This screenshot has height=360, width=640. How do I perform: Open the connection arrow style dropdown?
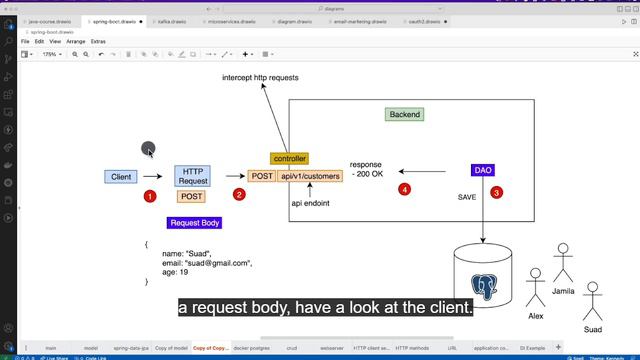(x=211, y=54)
